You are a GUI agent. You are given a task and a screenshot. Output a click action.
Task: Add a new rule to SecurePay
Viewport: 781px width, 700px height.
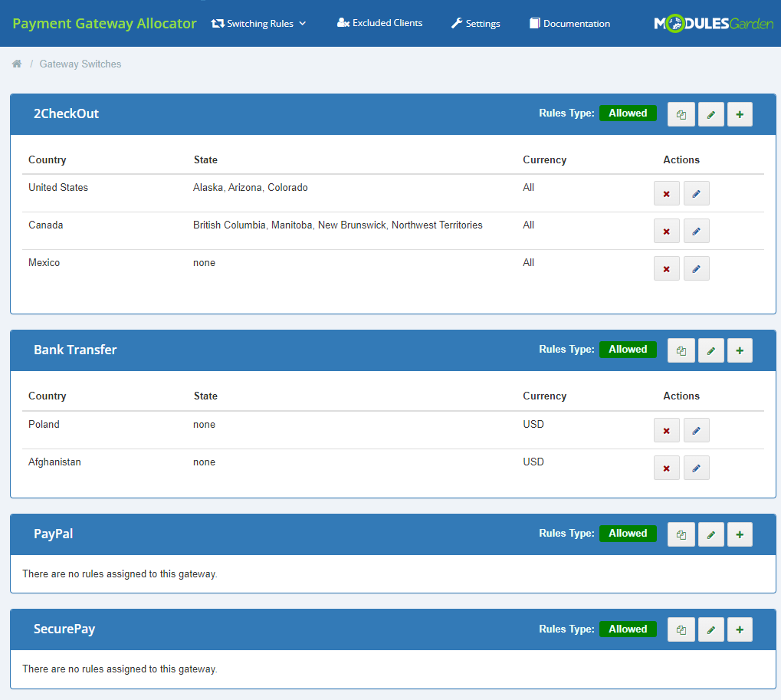(740, 629)
